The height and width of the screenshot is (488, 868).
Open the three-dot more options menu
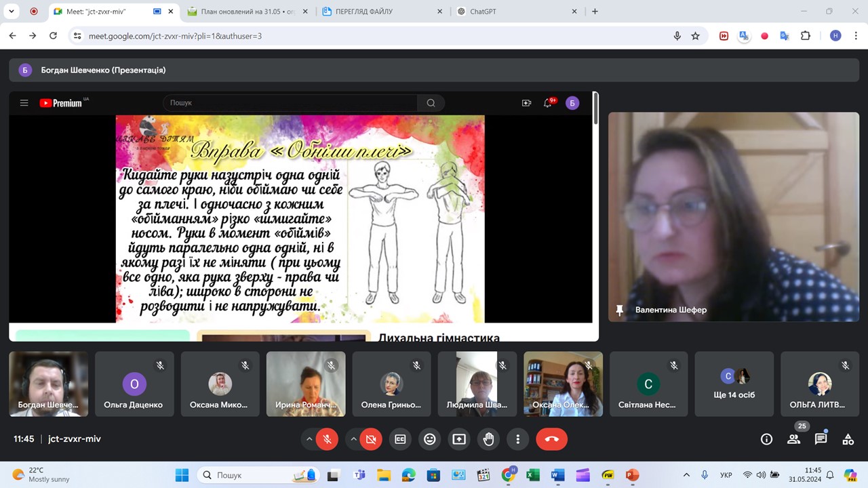517,439
